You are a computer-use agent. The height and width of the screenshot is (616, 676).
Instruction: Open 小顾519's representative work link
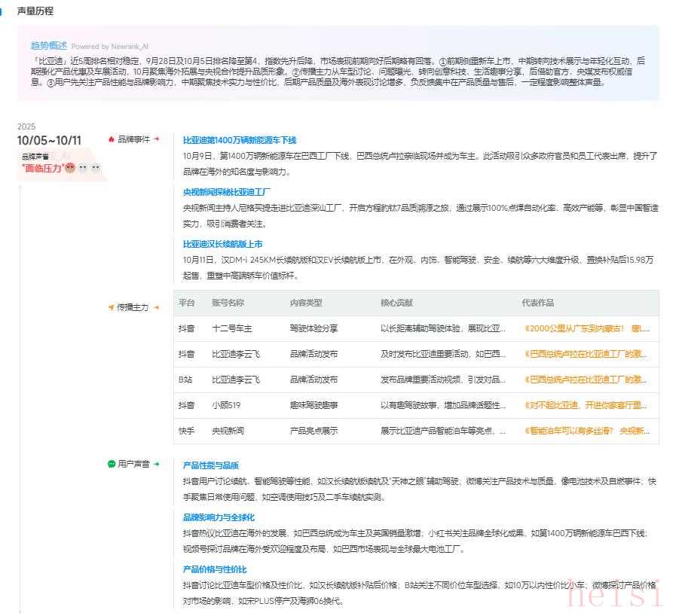point(586,405)
